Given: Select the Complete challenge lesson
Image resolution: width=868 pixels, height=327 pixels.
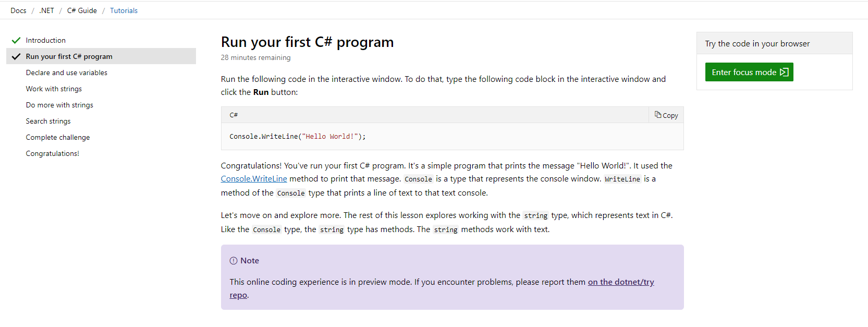Looking at the screenshot, I should click(x=57, y=137).
